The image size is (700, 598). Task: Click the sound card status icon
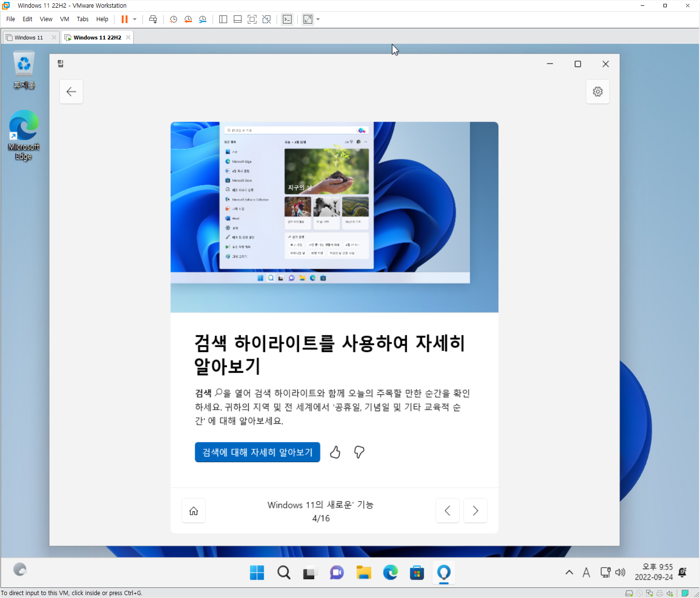click(670, 593)
